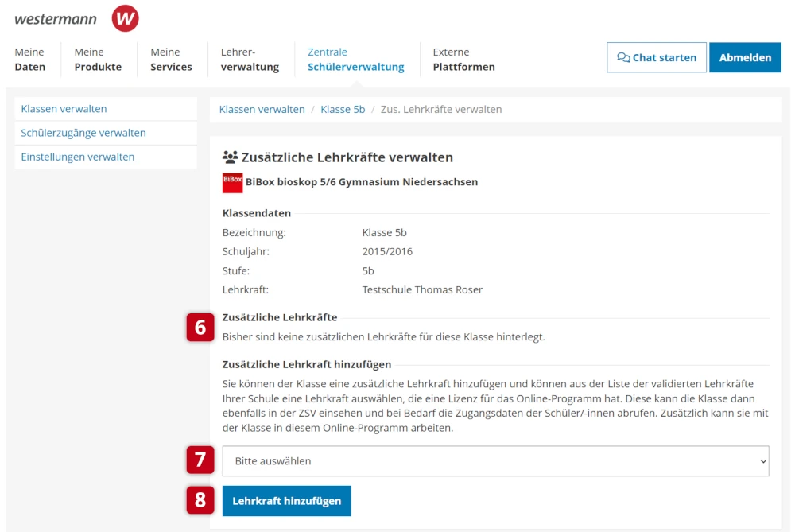Click the red number 6 marker

(200, 327)
